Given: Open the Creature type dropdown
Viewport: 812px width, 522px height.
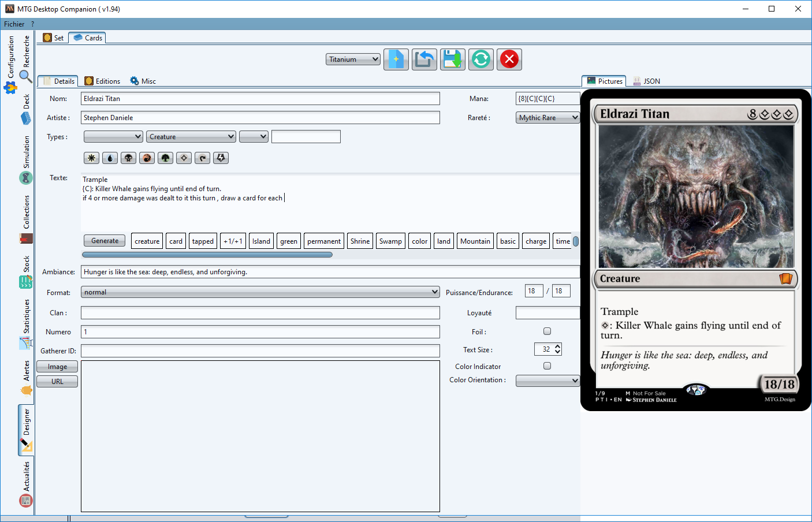Looking at the screenshot, I should click(191, 137).
